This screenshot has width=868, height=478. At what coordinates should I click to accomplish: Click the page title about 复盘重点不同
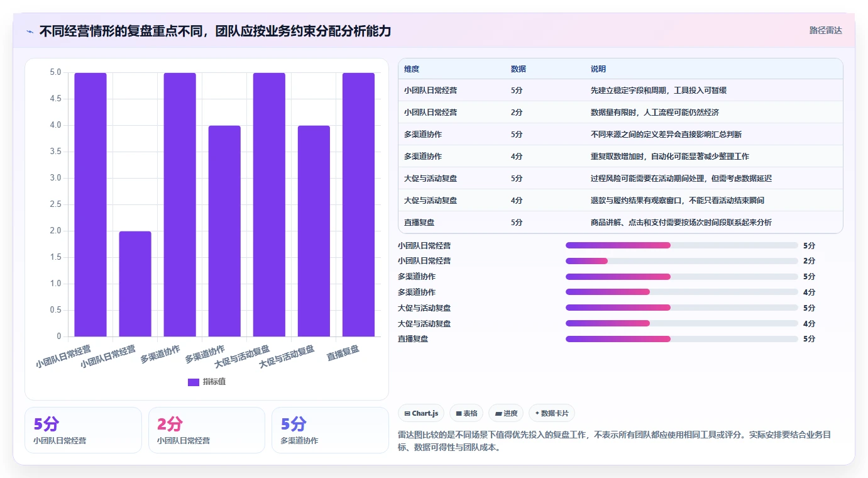coord(215,31)
